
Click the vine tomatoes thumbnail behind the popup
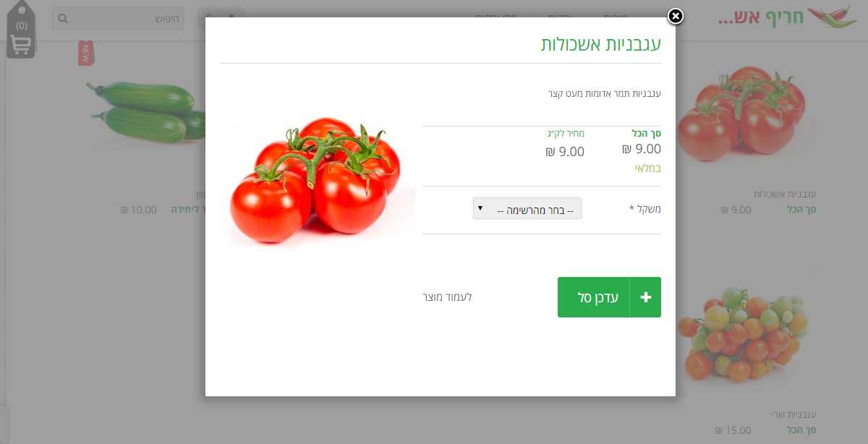pos(746,116)
